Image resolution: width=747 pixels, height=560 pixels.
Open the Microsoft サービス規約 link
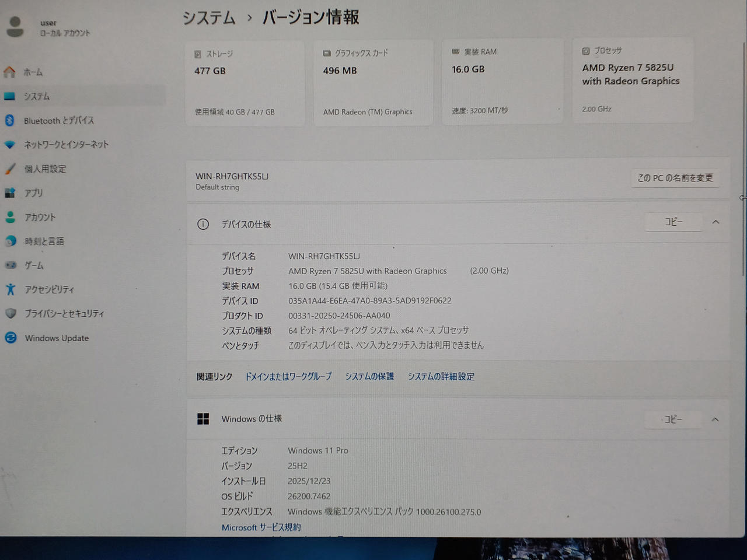coord(261,527)
